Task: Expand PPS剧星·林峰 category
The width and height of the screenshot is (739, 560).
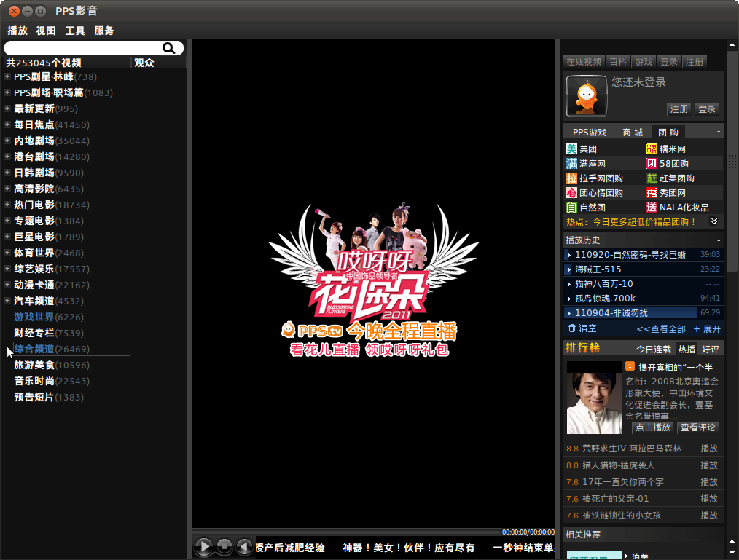Action: (7, 76)
